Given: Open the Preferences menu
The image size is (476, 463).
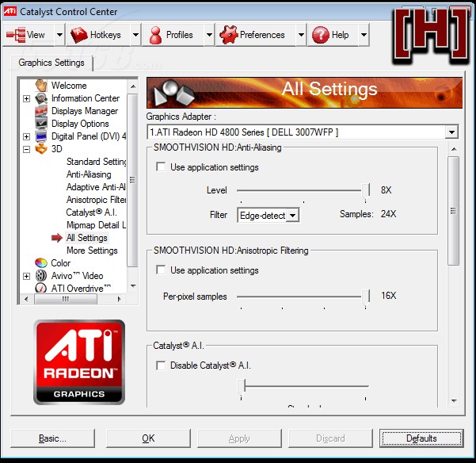Looking at the screenshot, I should [256, 35].
